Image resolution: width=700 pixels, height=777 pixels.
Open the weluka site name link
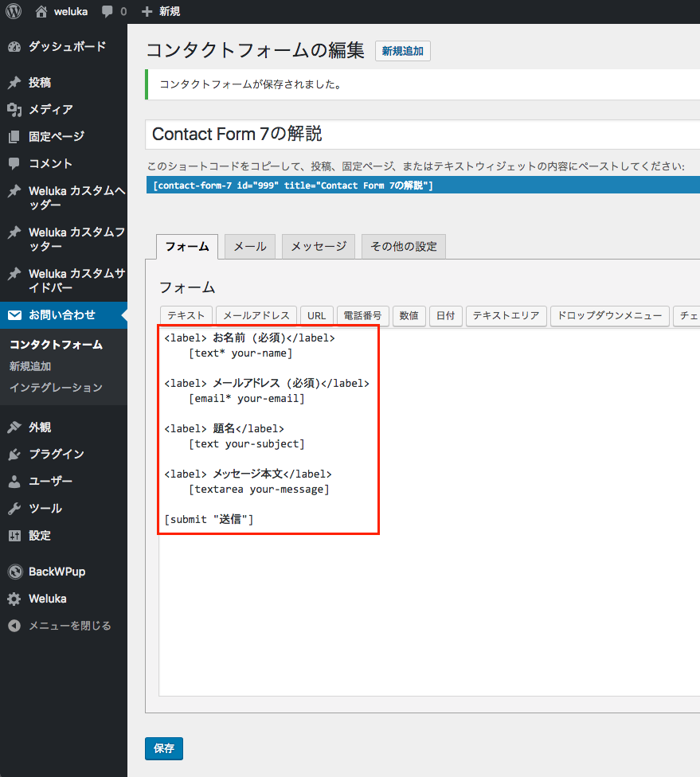pyautogui.click(x=71, y=11)
